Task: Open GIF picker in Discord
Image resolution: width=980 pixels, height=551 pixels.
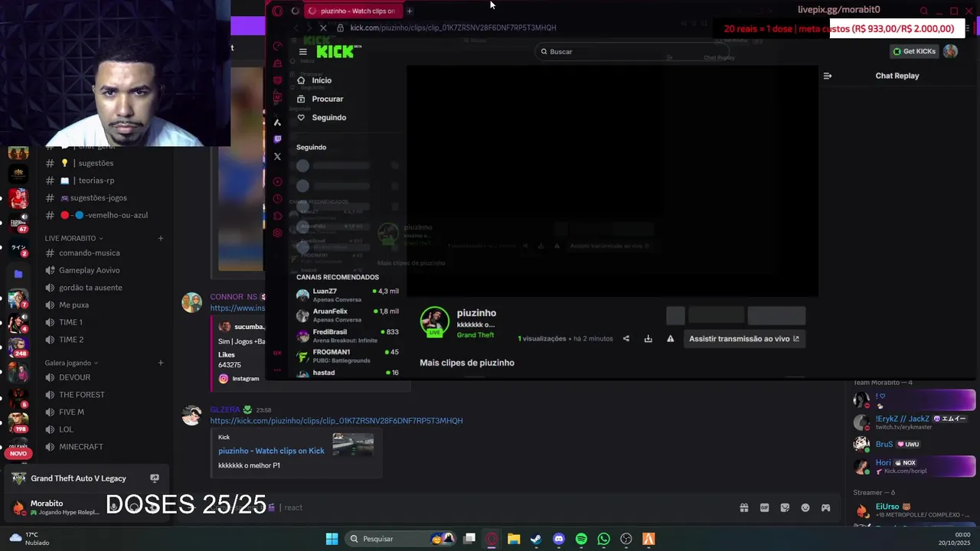Action: click(764, 507)
